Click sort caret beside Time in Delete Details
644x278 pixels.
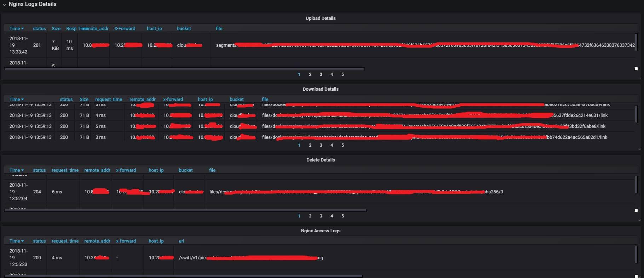22,170
